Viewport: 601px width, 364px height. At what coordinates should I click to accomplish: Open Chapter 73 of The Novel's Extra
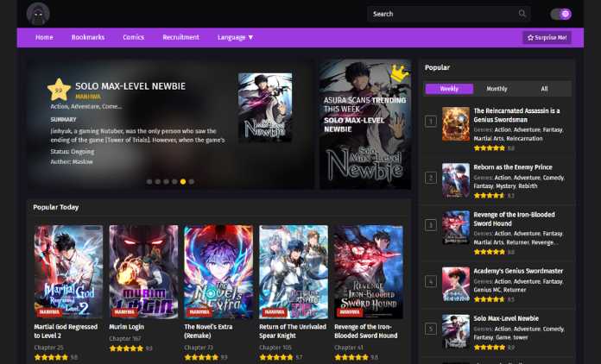pos(199,348)
